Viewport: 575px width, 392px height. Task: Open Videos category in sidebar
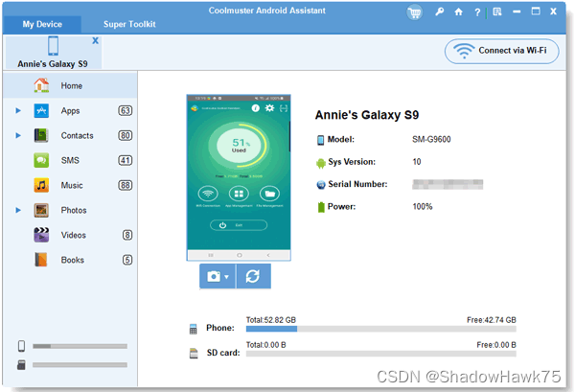click(70, 235)
